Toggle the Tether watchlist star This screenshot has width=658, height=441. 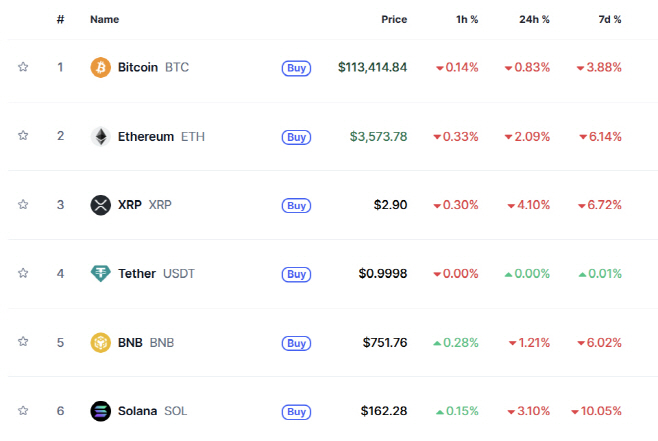pos(23,273)
